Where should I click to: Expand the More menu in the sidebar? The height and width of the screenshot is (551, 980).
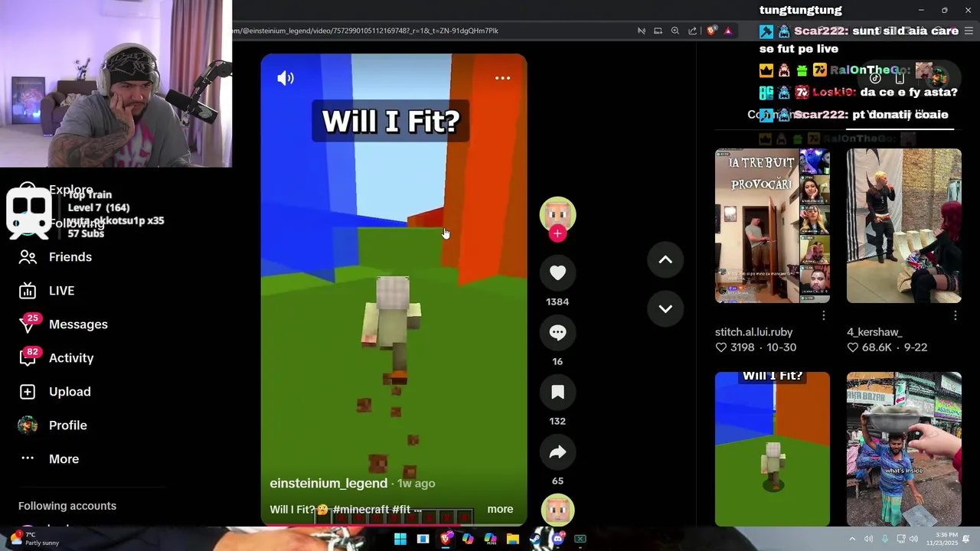(x=64, y=459)
